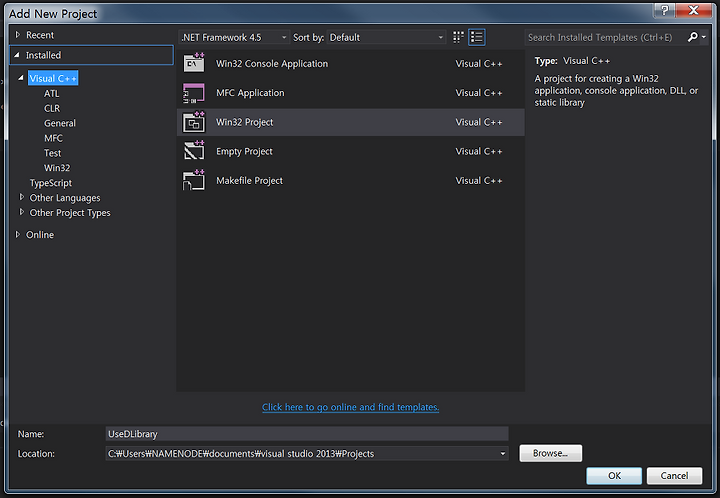Screen dimensions: 720x498
Task: Click the Name input field
Action: click(x=307, y=434)
